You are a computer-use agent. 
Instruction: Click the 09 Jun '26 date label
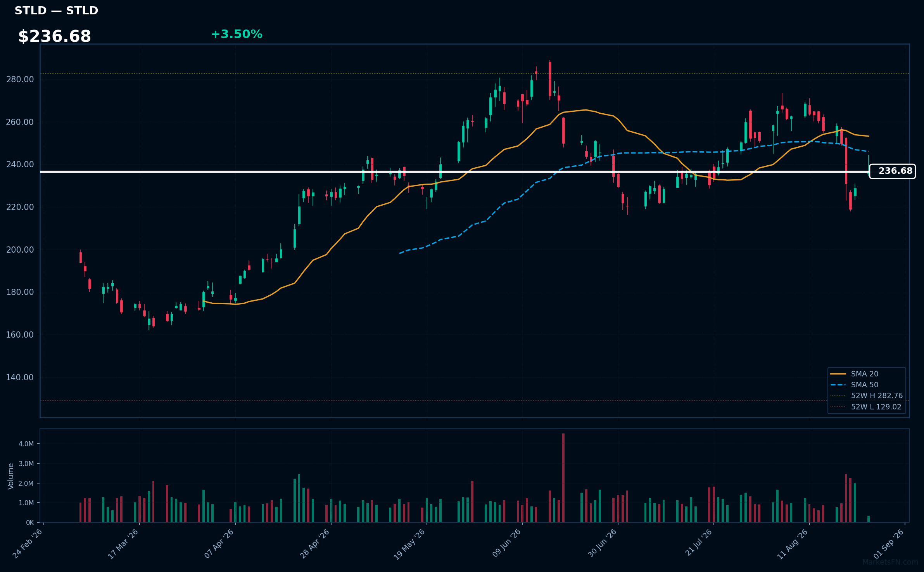[507, 544]
